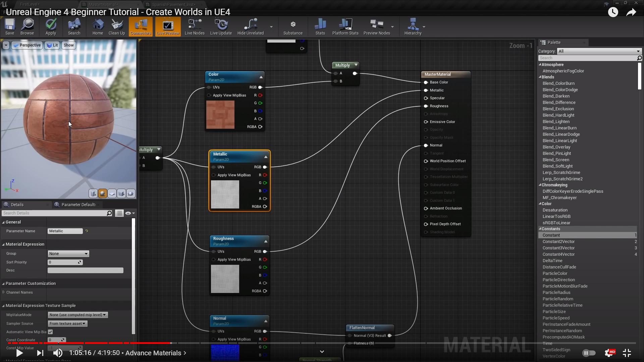This screenshot has width=644, height=362.
Task: Collapse the Blends palette category
Action: (x=540, y=77)
